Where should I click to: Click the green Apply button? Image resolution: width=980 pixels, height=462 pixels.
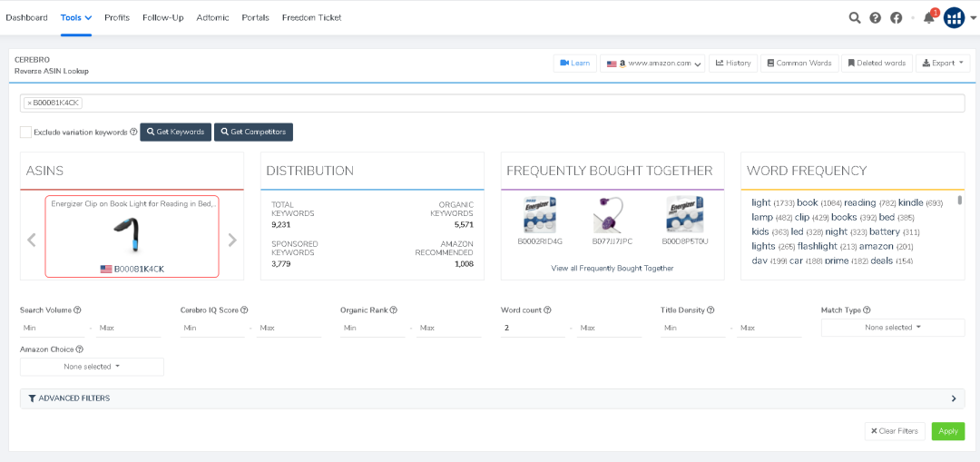(947, 431)
